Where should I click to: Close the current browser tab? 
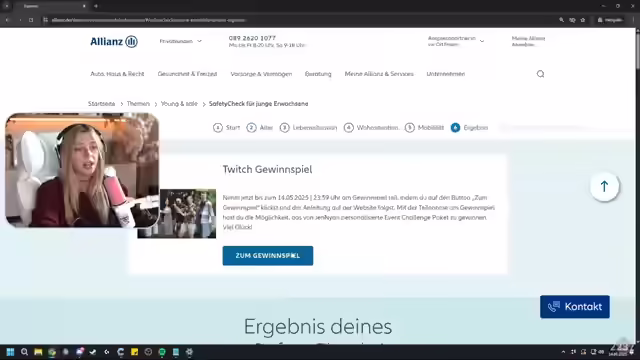click(x=84, y=6)
